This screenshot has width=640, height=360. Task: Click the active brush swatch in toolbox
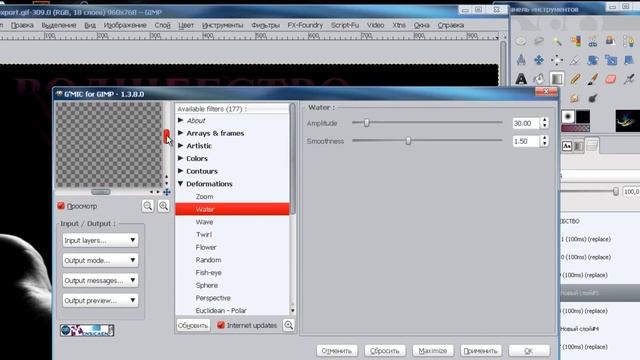pyautogui.click(x=568, y=117)
